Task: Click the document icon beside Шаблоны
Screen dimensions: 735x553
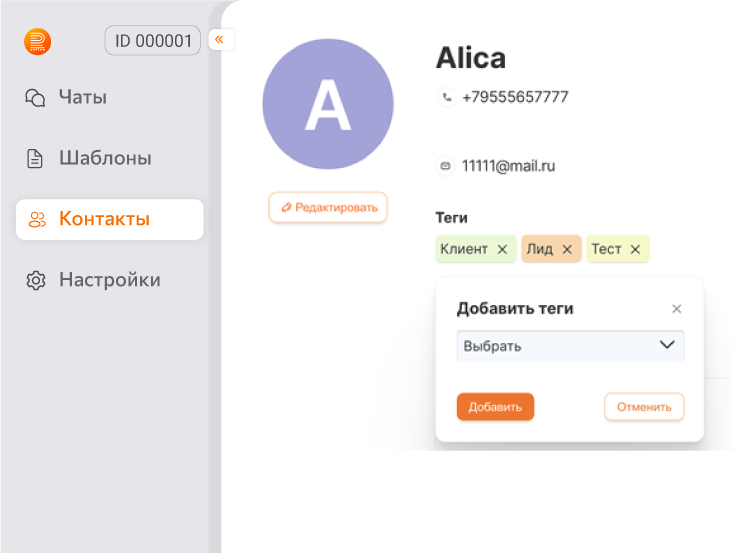Action: [x=35, y=158]
